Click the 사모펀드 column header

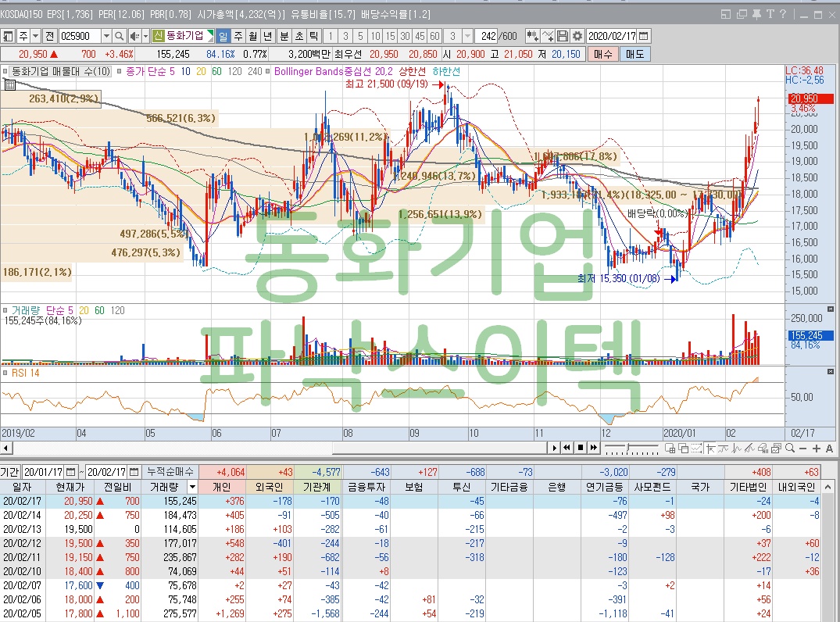pos(652,487)
